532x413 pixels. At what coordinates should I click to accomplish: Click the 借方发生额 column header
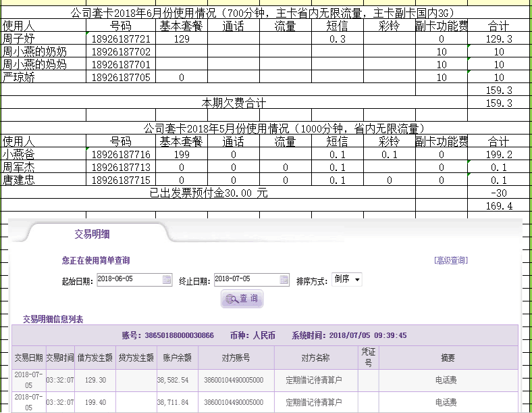coord(95,358)
